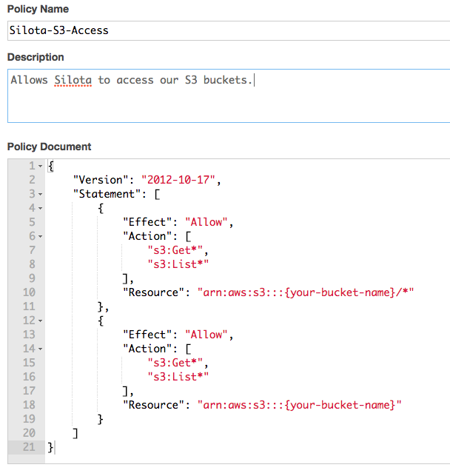The height and width of the screenshot is (476, 450).
Task: Select line number 21 in the gutter
Action: pos(29,447)
